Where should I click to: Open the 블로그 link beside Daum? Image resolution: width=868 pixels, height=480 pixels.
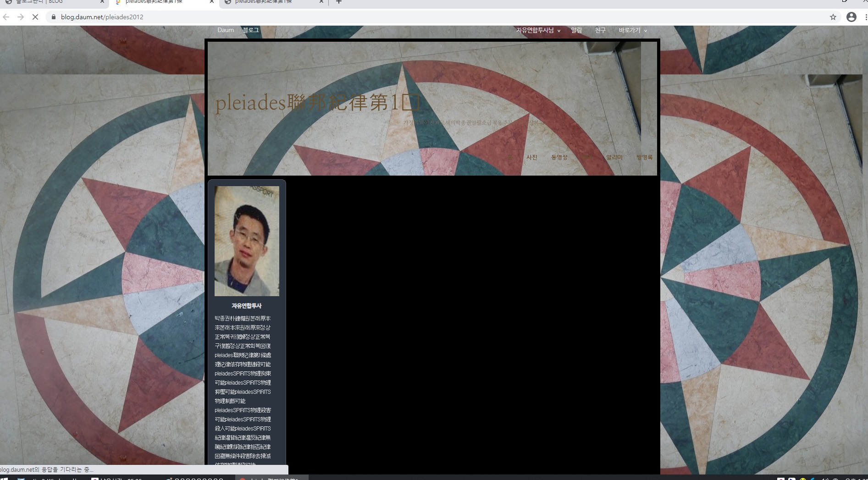[251, 30]
